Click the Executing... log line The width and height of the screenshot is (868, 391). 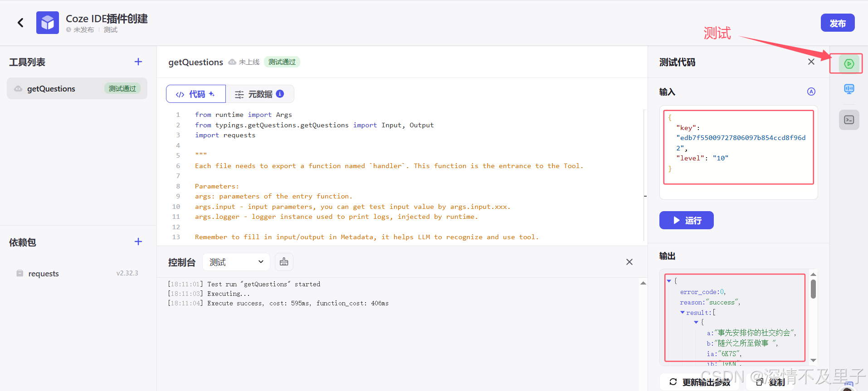click(209, 294)
